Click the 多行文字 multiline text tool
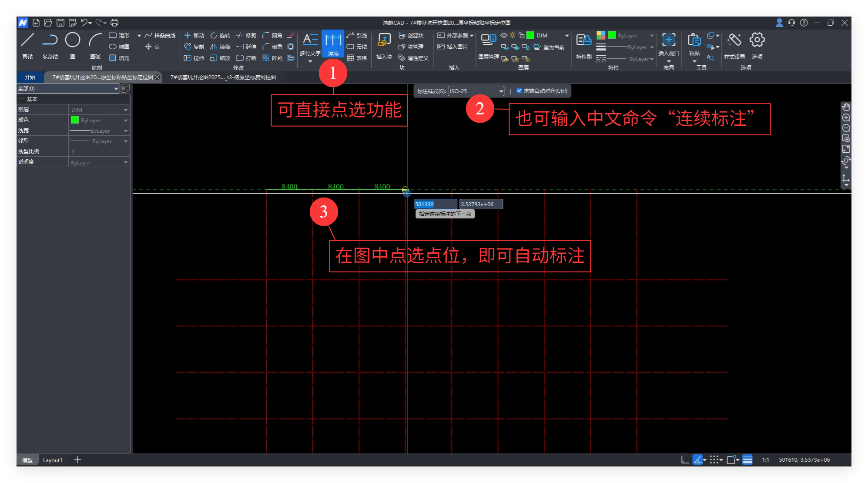 pos(310,40)
